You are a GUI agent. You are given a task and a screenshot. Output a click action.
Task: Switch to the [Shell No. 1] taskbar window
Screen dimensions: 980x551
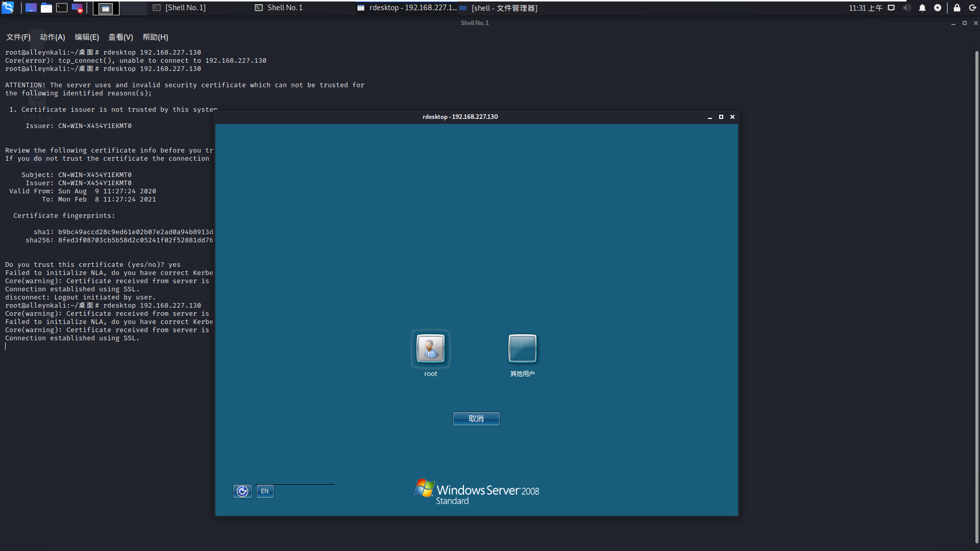pyautogui.click(x=185, y=8)
